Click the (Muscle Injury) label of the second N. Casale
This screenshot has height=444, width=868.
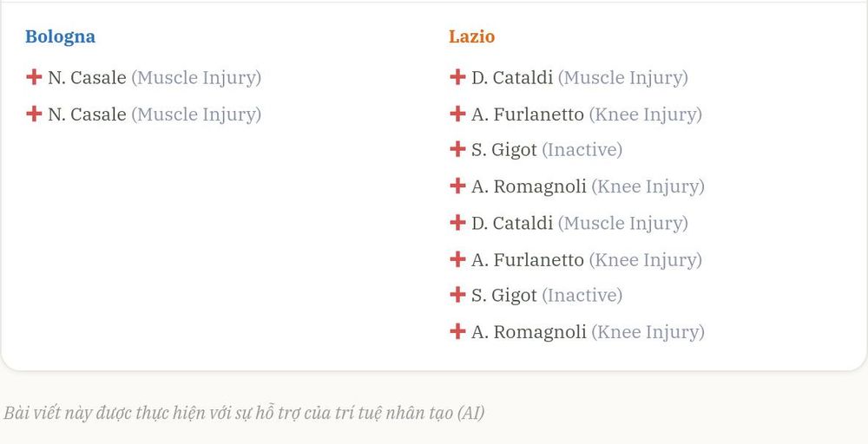point(196,114)
